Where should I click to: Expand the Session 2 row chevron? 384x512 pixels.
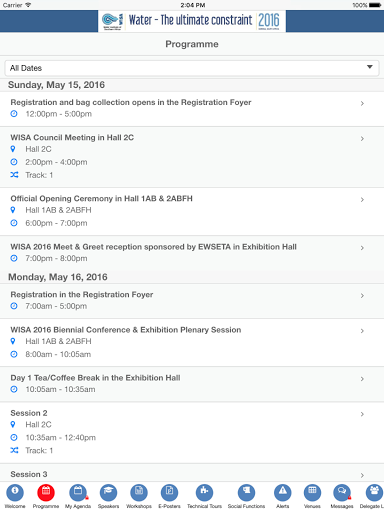coord(362,414)
